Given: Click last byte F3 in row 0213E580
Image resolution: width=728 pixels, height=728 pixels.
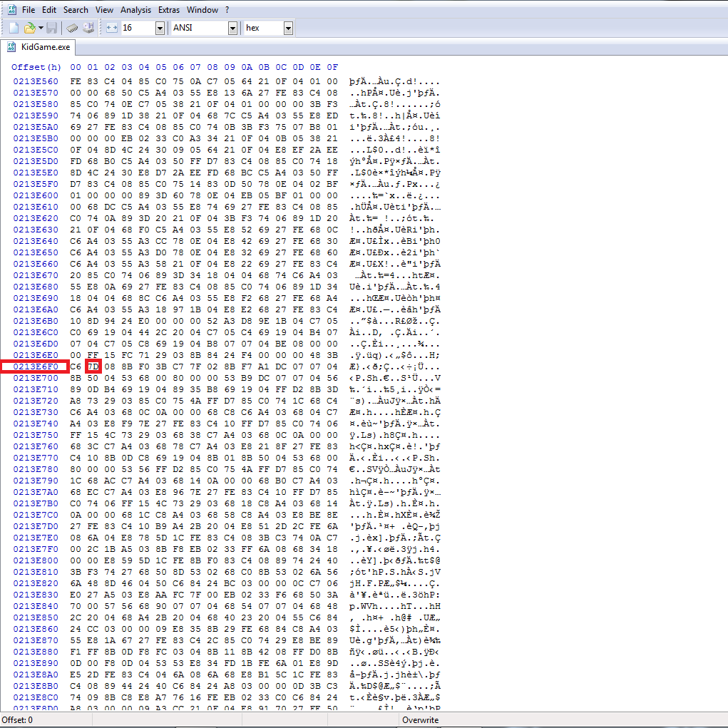Looking at the screenshot, I should click(x=332, y=105).
